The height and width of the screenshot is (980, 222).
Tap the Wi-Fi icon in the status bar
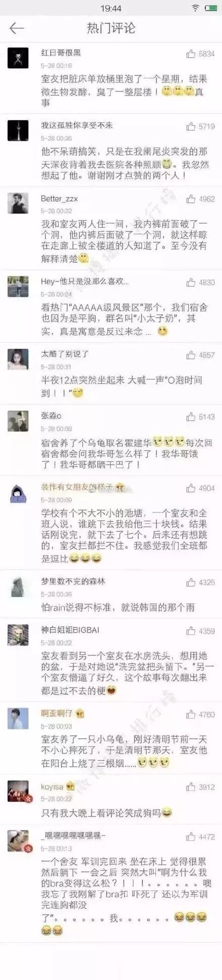[195, 8]
